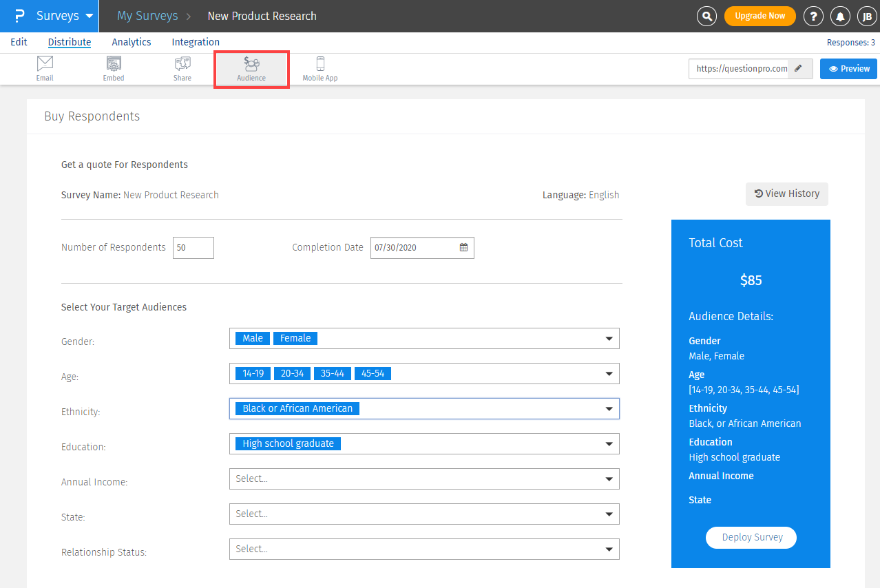Expand the Gender dropdown arrow
Image resolution: width=880 pixels, height=588 pixels.
[609, 339]
